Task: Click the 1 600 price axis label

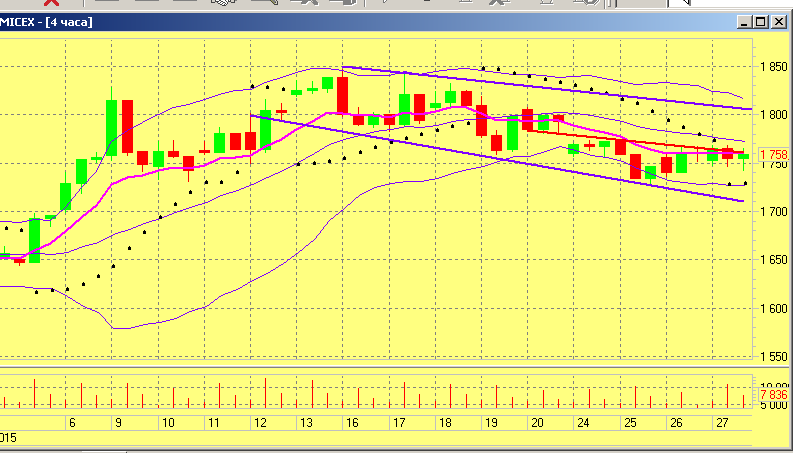Action: click(x=774, y=308)
